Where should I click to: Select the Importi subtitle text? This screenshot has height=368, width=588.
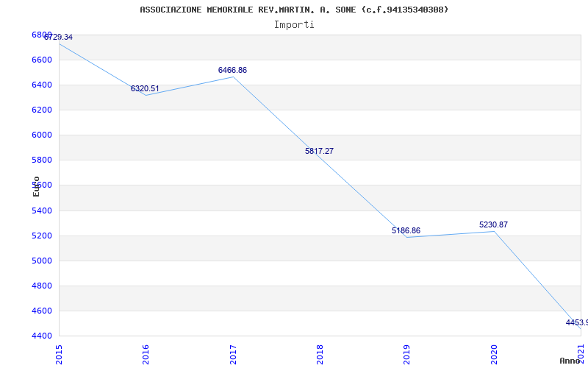294,25
